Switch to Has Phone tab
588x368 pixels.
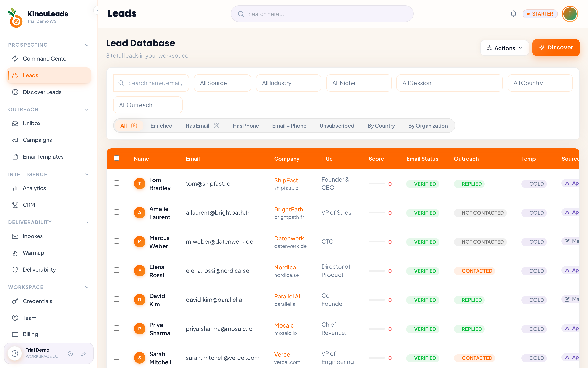pyautogui.click(x=246, y=126)
